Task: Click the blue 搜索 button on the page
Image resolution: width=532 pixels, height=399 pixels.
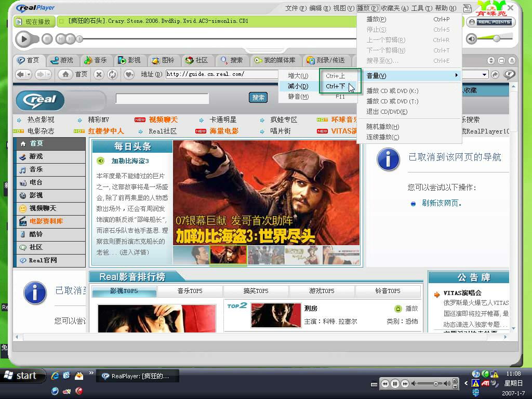Action: 258,98
